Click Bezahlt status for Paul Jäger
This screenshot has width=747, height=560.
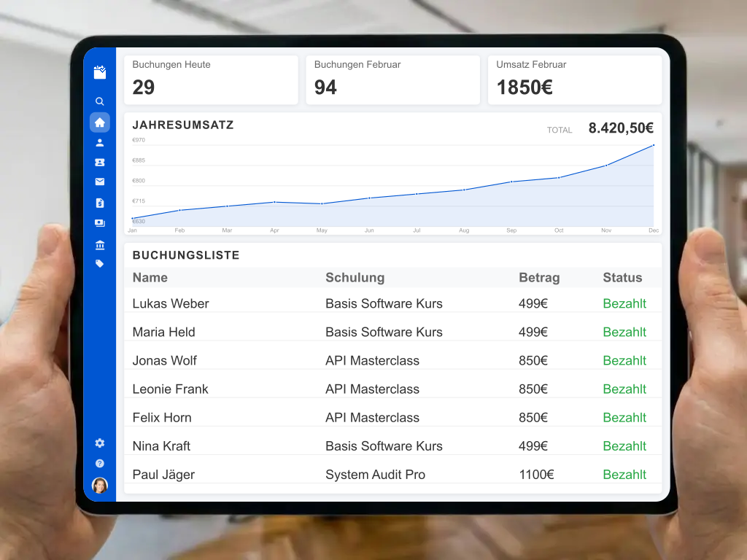624,475
